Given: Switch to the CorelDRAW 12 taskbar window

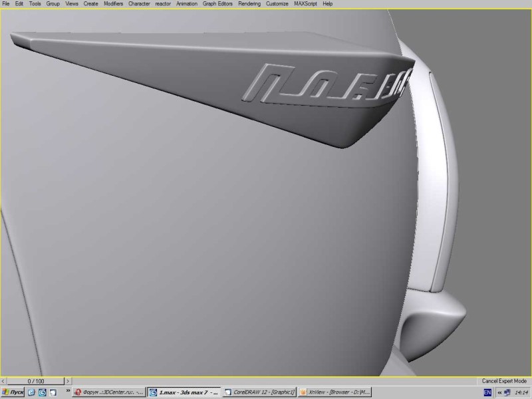Looking at the screenshot, I should coord(259,392).
